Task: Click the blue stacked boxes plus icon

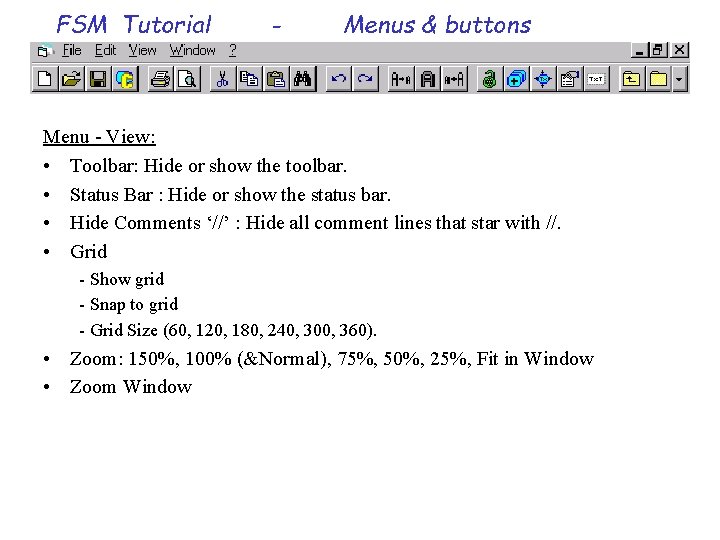Action: click(517, 79)
